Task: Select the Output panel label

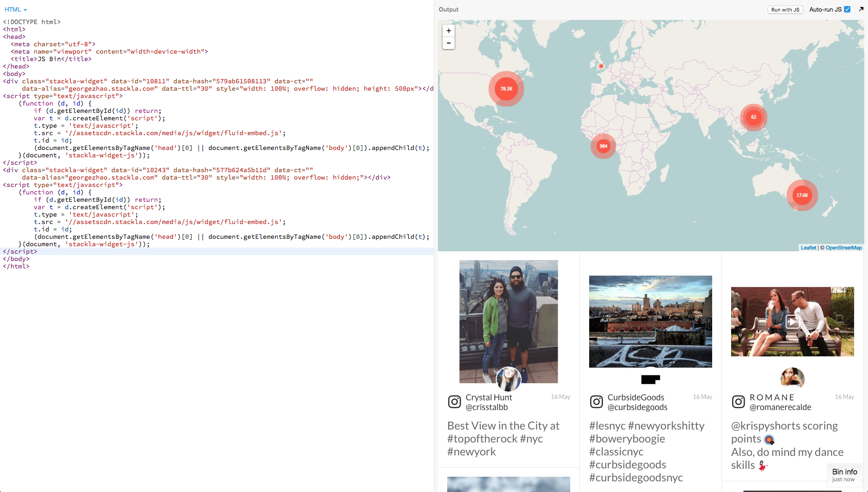Action: (449, 9)
